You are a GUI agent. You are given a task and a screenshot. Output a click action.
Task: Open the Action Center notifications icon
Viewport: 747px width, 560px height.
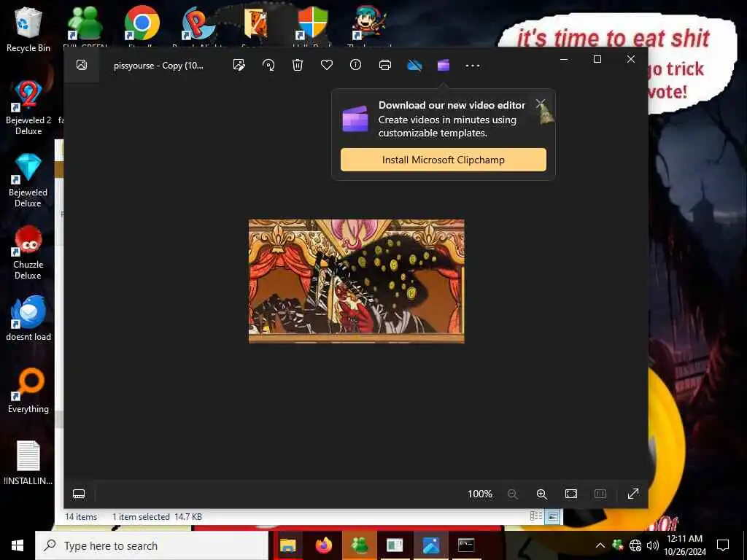(723, 545)
